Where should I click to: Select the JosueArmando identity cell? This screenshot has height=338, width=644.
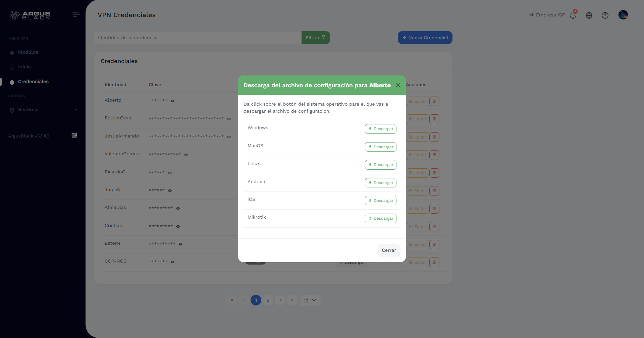tap(122, 136)
